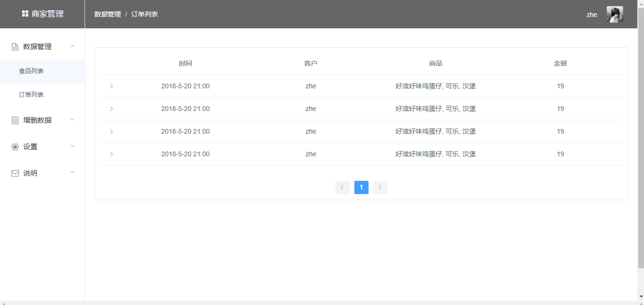644x305 pixels.
Task: Expand the 设置 submenu arrow
Action: 72,146
